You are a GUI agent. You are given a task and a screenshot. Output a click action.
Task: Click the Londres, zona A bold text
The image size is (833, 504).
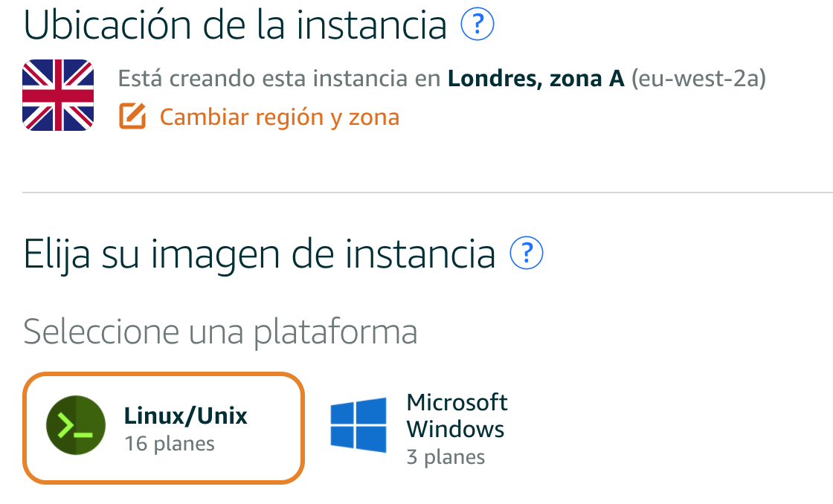point(536,78)
